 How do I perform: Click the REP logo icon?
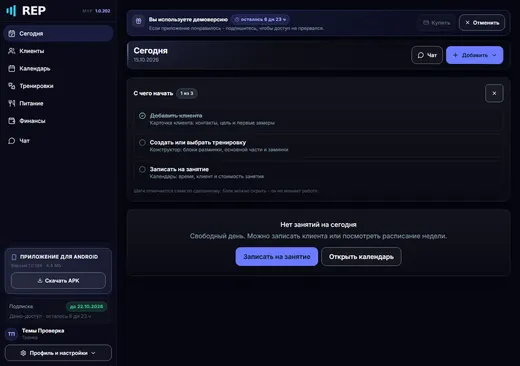click(x=11, y=11)
